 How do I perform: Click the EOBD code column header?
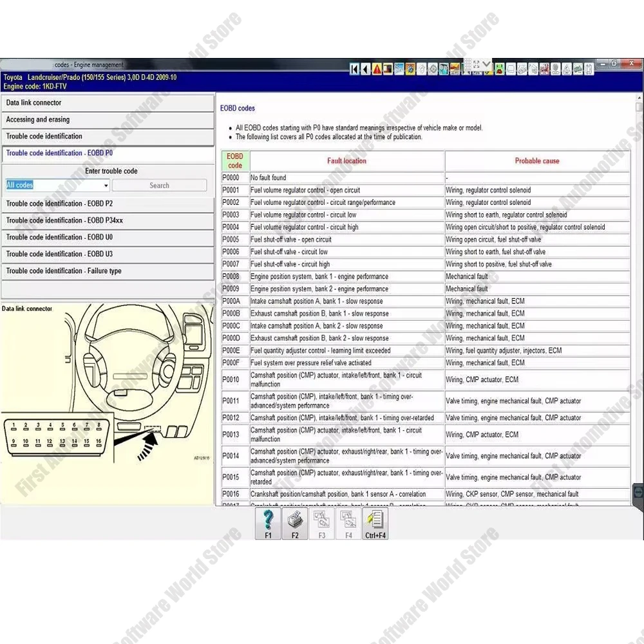(235, 161)
